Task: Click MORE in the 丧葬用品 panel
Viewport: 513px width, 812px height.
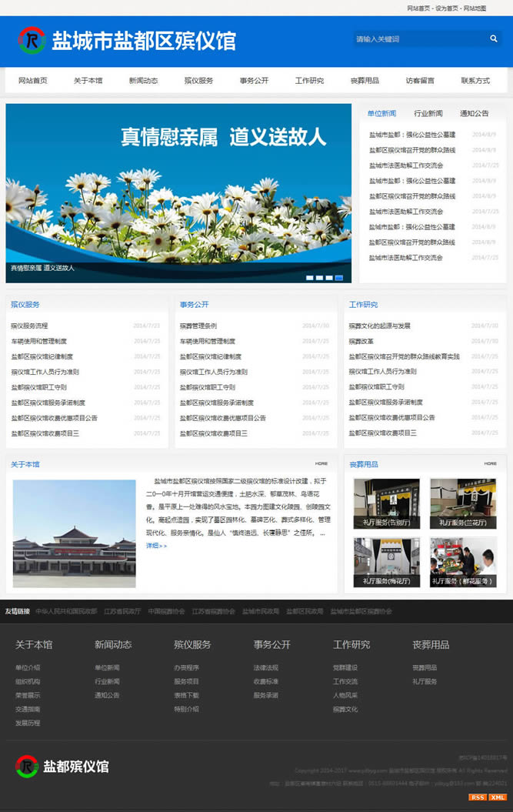Action: point(490,463)
